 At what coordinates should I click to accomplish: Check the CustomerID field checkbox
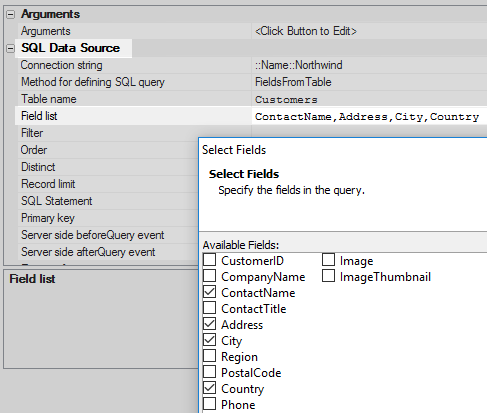[209, 260]
